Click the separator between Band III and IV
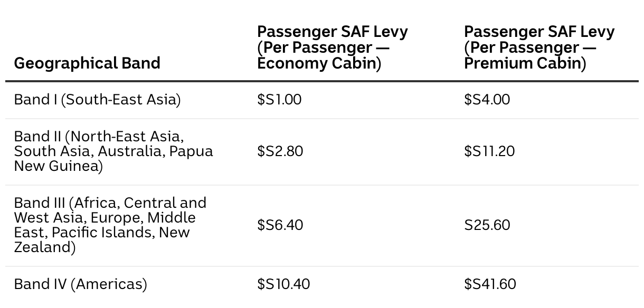Image resolution: width=644 pixels, height=308 pixels. [322, 266]
